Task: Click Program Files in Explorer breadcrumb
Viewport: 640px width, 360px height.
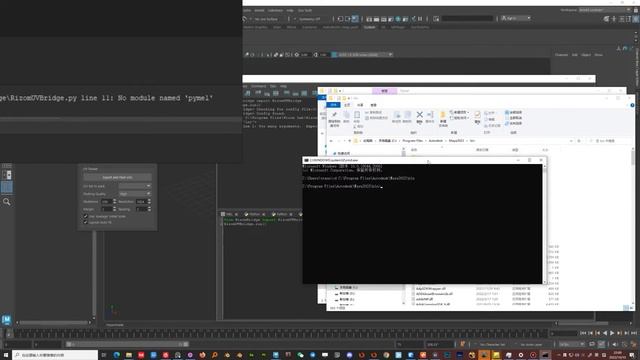Action: pyautogui.click(x=413, y=141)
